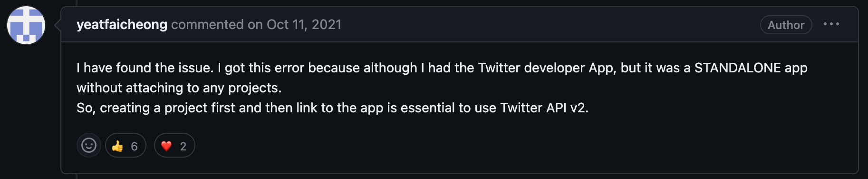This screenshot has height=179, width=868.
Task: Click the Author badge label
Action: pyautogui.click(x=786, y=25)
